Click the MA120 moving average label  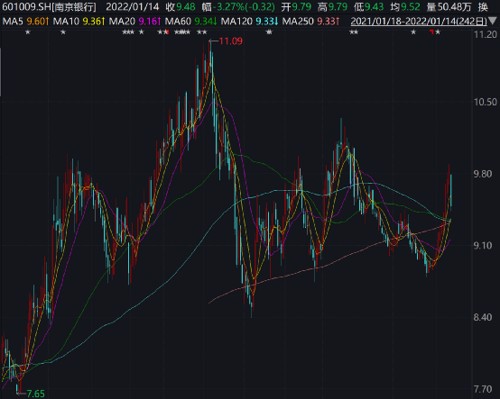click(x=237, y=22)
